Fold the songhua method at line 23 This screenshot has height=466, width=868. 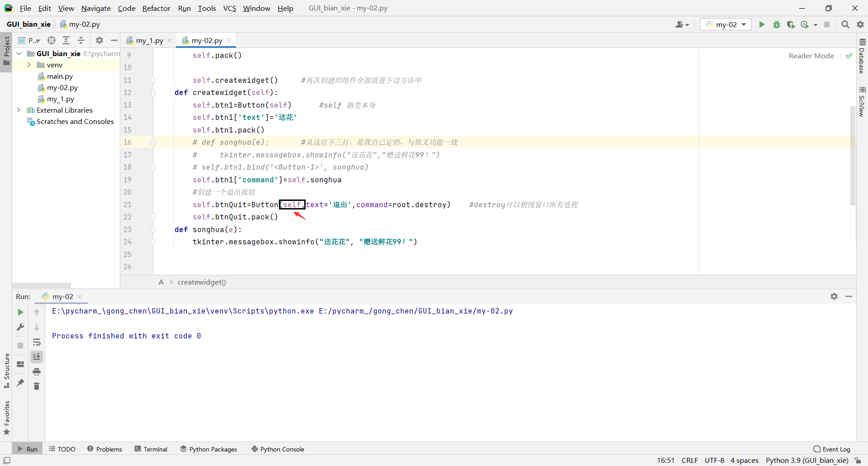coord(153,230)
